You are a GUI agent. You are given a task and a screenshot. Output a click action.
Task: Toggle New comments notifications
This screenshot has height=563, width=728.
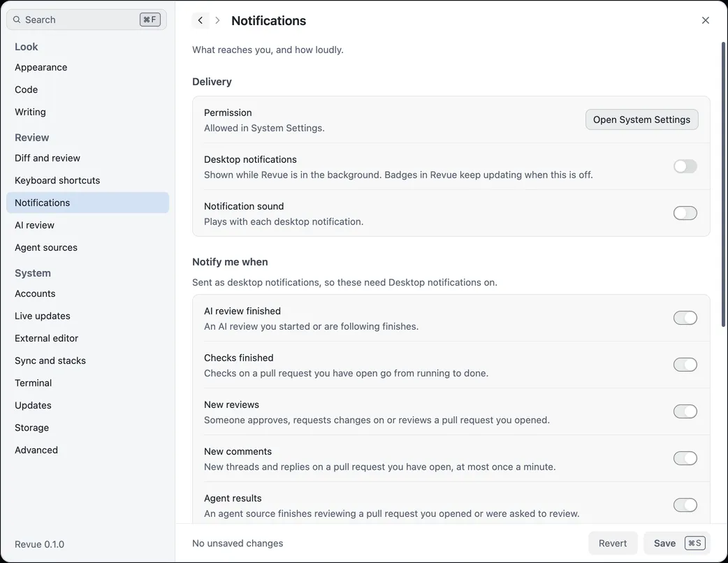coord(685,458)
